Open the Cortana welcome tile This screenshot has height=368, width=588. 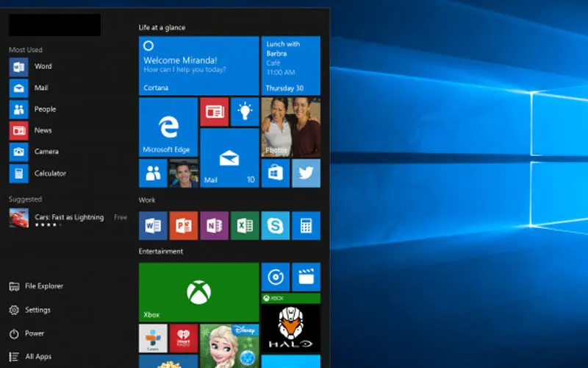(x=198, y=66)
